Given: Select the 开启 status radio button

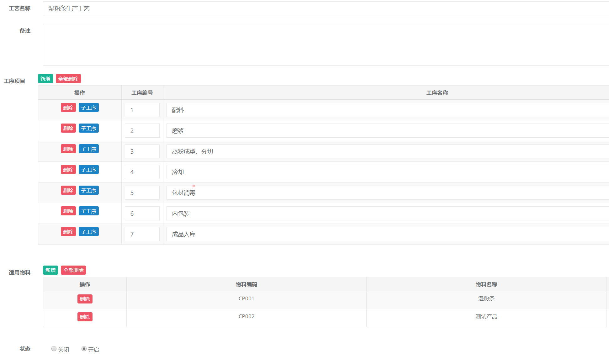Looking at the screenshot, I should click(84, 349).
